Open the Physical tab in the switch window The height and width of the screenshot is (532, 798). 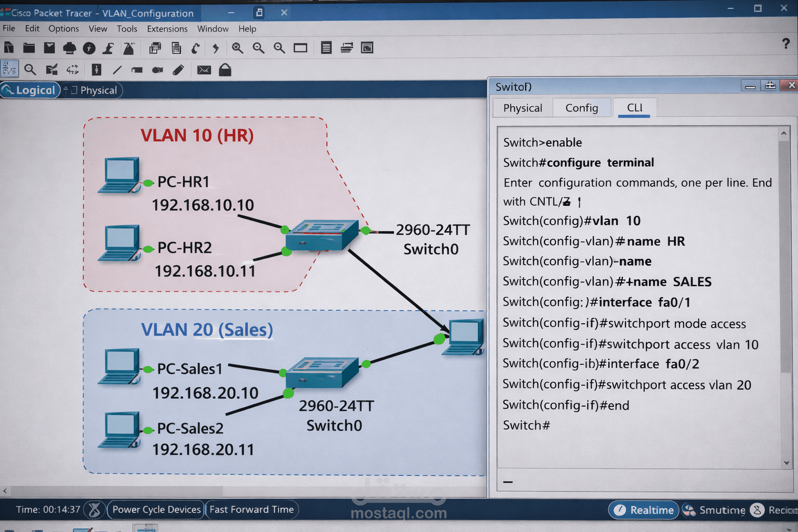coord(522,108)
